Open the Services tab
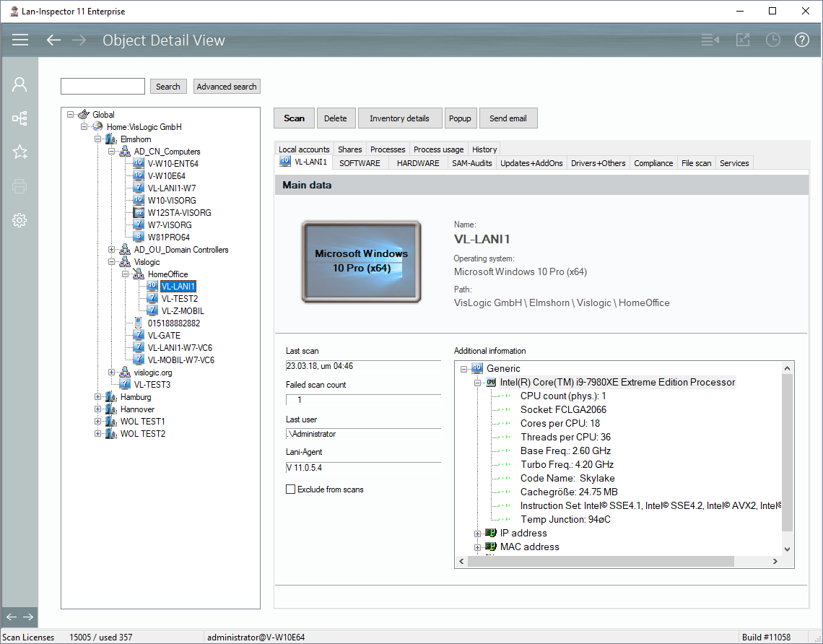Viewport: 823px width, 644px height. 734,163
